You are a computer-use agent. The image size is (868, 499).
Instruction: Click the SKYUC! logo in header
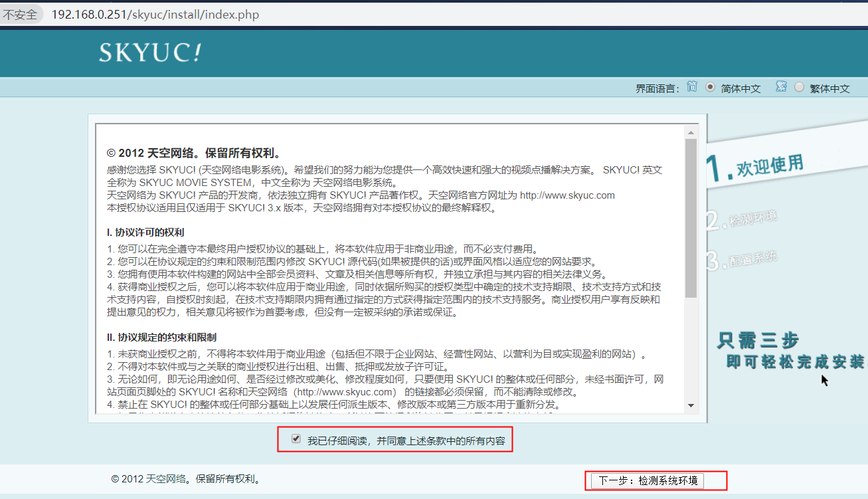pos(149,53)
